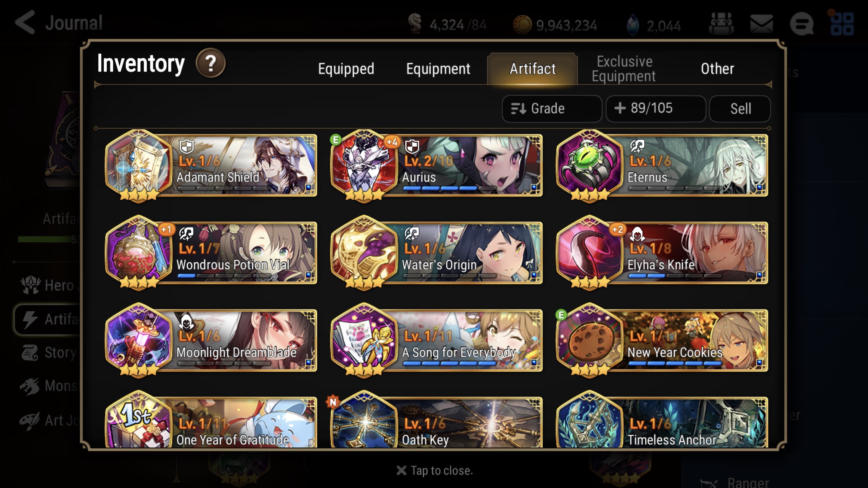Image resolution: width=868 pixels, height=488 pixels.
Task: Select the New Year Cookies artifact
Action: pos(662,340)
